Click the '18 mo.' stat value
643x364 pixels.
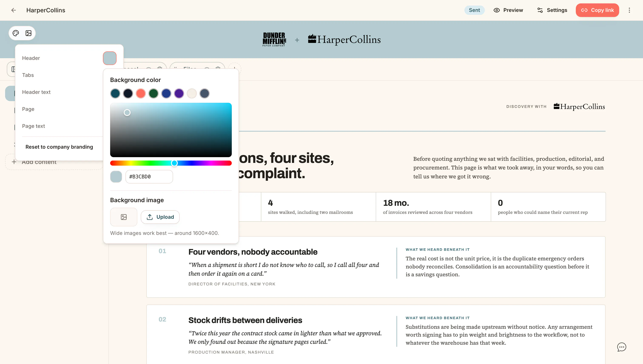click(x=396, y=203)
